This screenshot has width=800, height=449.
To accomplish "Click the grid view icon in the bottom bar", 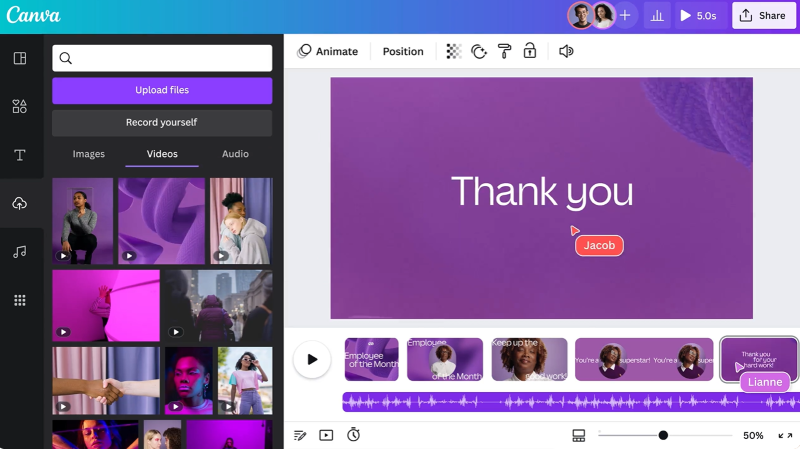I will (x=579, y=435).
